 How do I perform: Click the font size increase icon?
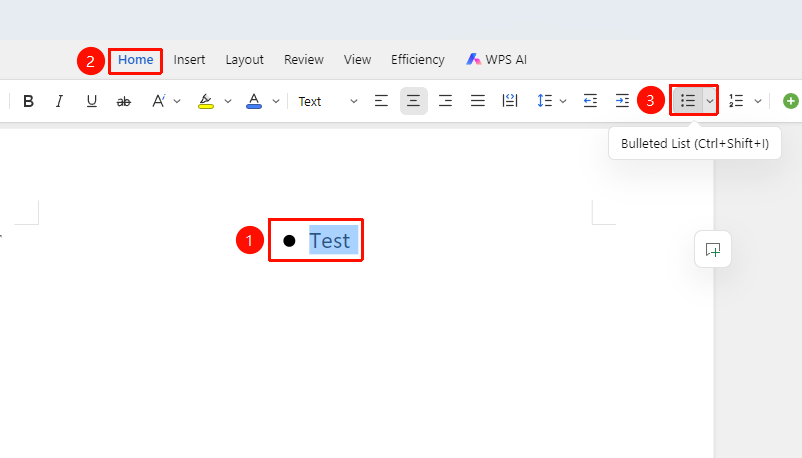point(159,101)
